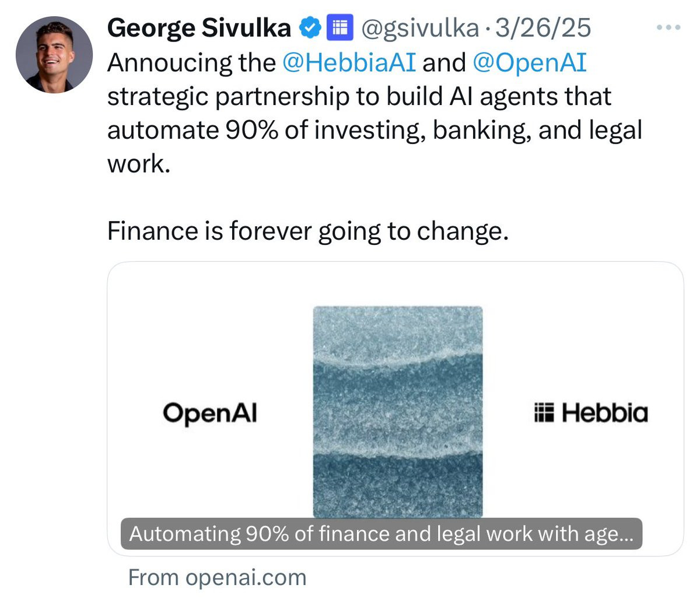Click the Hebbia affiliate badge beside name
The width and height of the screenshot is (700, 599).
[339, 27]
